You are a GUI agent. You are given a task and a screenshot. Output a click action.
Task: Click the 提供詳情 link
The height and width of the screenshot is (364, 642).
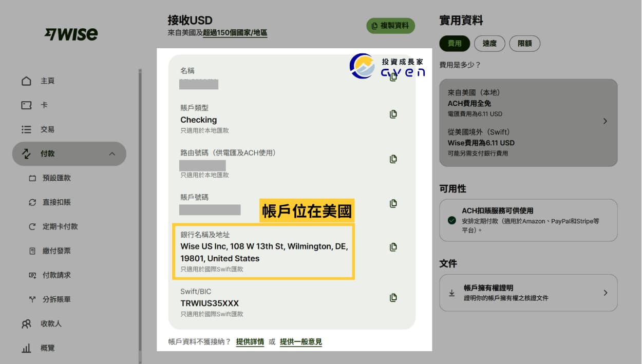pos(250,341)
